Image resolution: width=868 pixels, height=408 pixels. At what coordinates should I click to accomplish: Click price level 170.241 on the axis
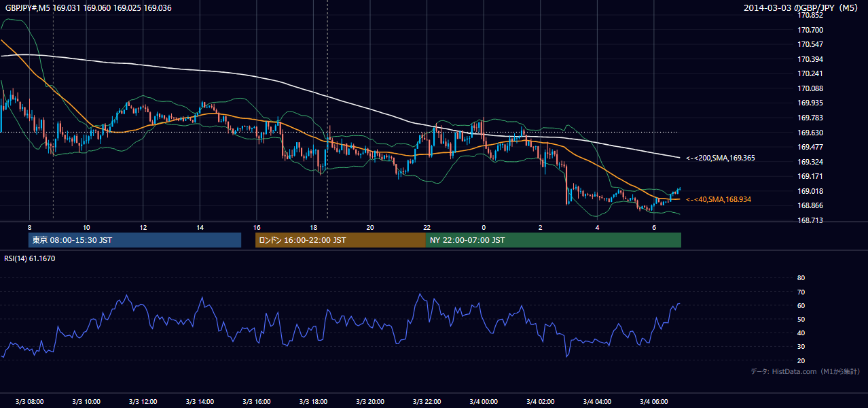pyautogui.click(x=811, y=73)
